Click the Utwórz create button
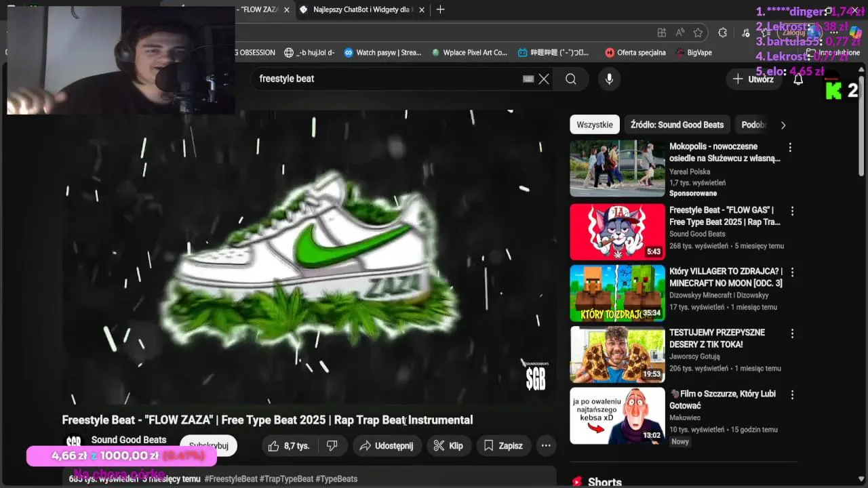The image size is (868, 488). tap(753, 79)
